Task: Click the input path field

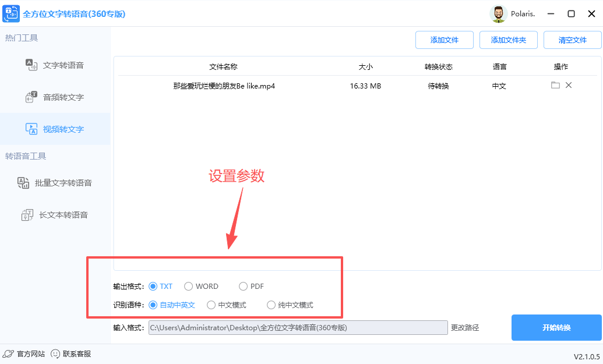Action: (x=298, y=327)
